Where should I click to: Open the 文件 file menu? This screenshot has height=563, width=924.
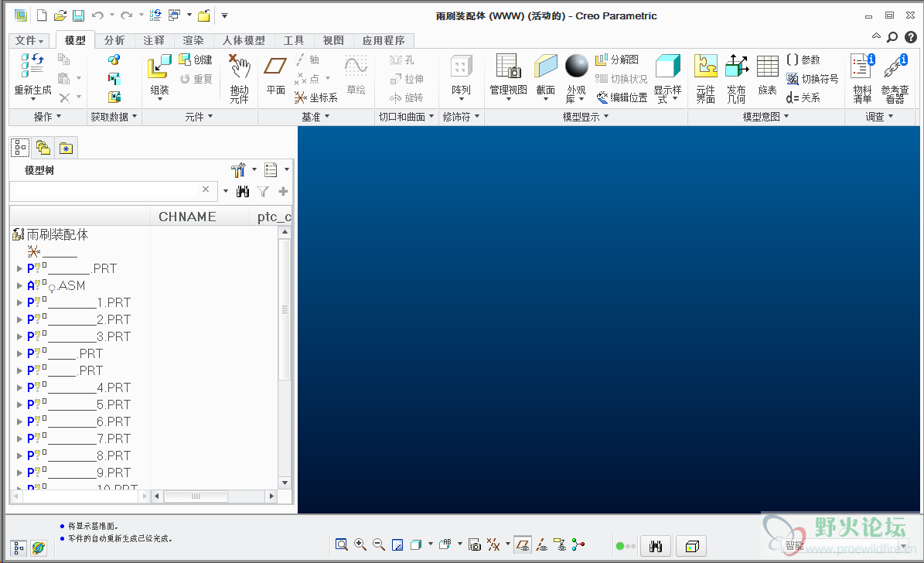pos(29,40)
